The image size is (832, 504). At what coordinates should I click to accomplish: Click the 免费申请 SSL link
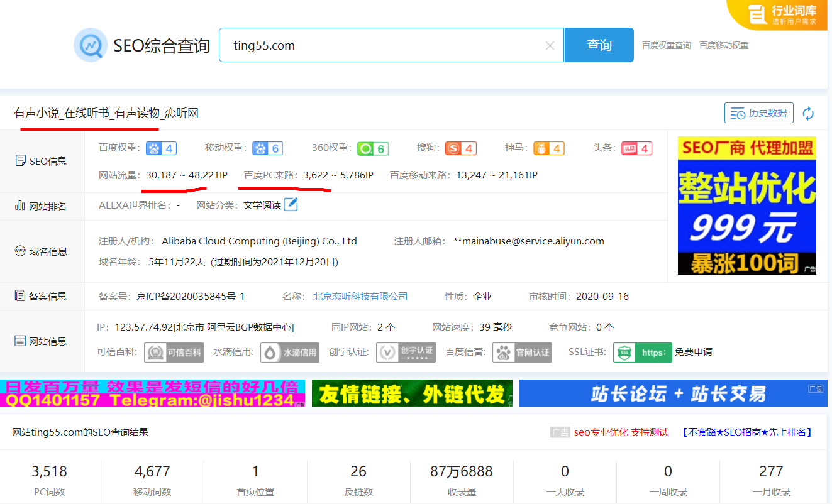[694, 352]
